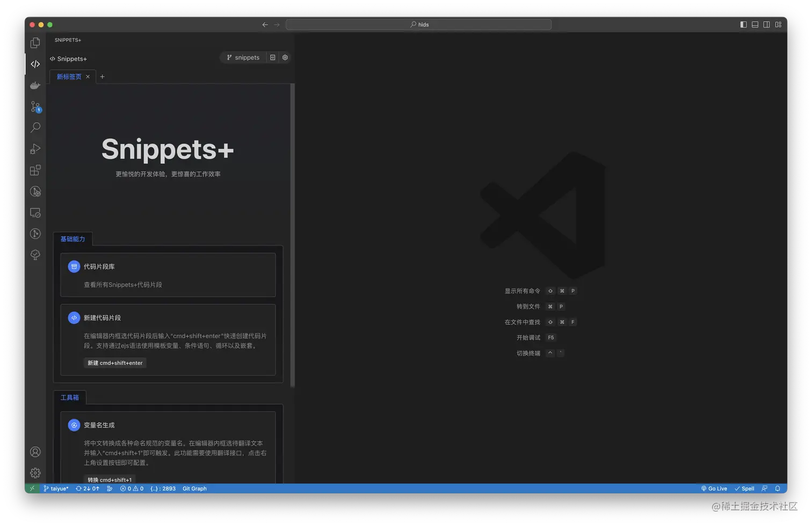This screenshot has height=526, width=812.
Task: Click the hids command center search box
Action: (x=419, y=25)
